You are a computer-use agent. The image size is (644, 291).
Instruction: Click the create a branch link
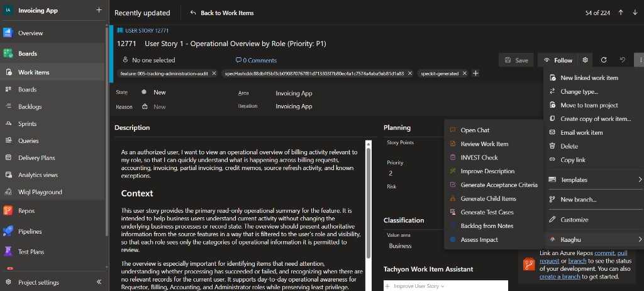pyautogui.click(x=560, y=277)
